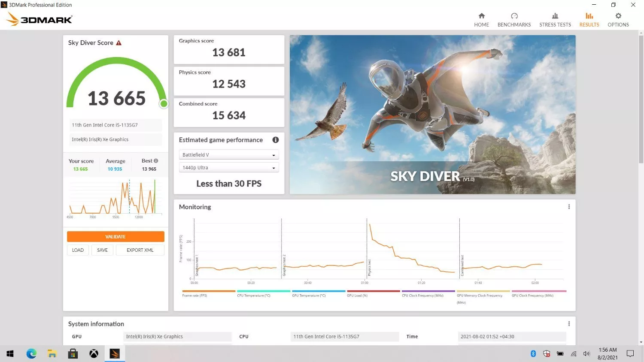Click the Average score 10 935

[115, 169]
